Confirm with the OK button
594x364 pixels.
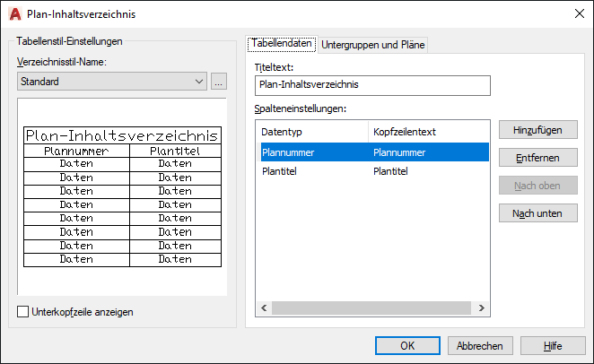[x=407, y=345]
